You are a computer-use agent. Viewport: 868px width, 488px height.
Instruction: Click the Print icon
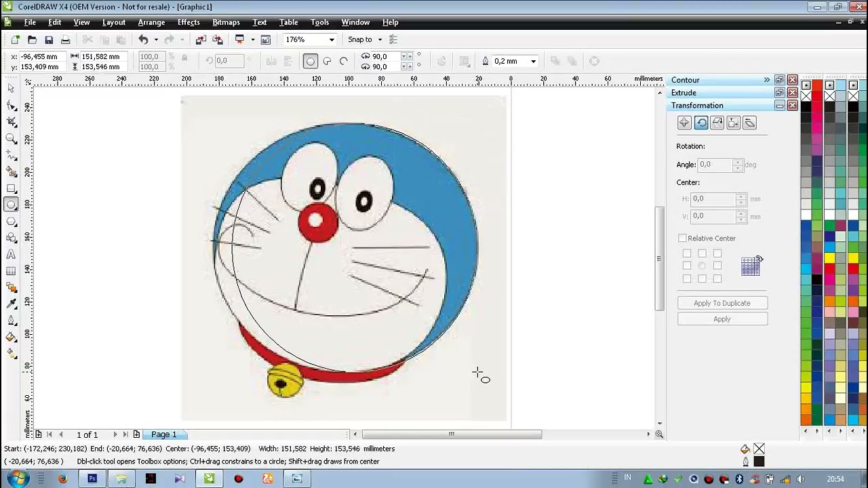[x=65, y=40]
